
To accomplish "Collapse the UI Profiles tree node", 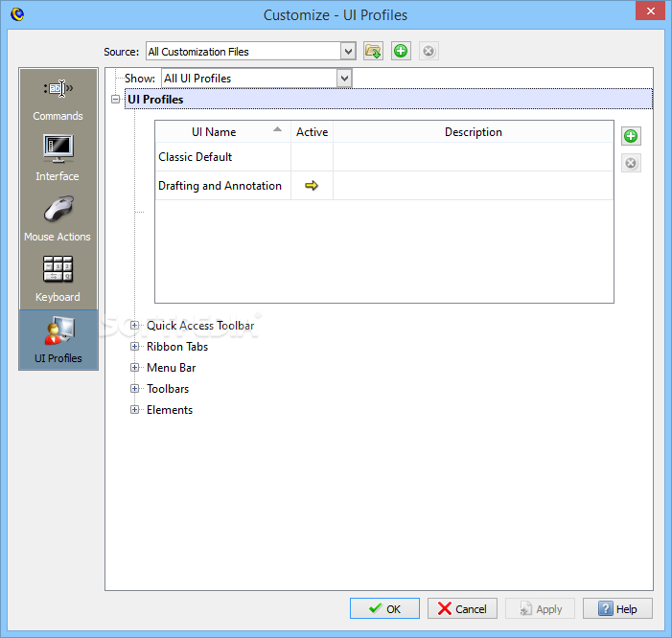I will pos(115,100).
